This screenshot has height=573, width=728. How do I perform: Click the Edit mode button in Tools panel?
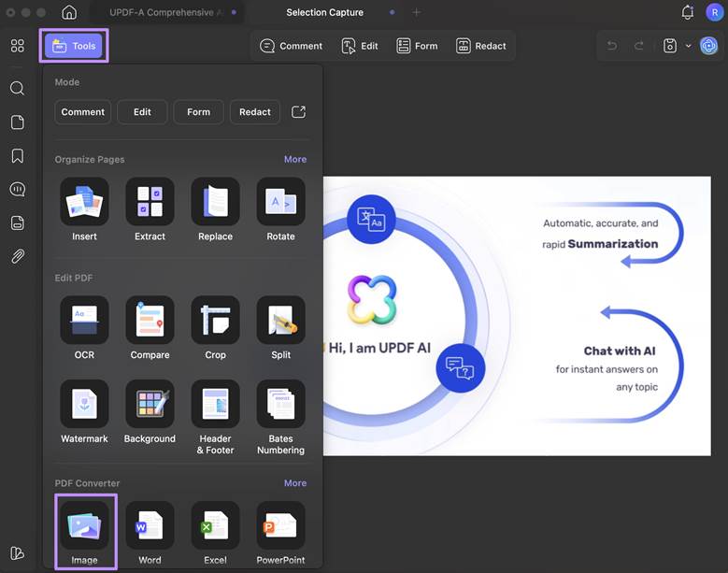[142, 112]
